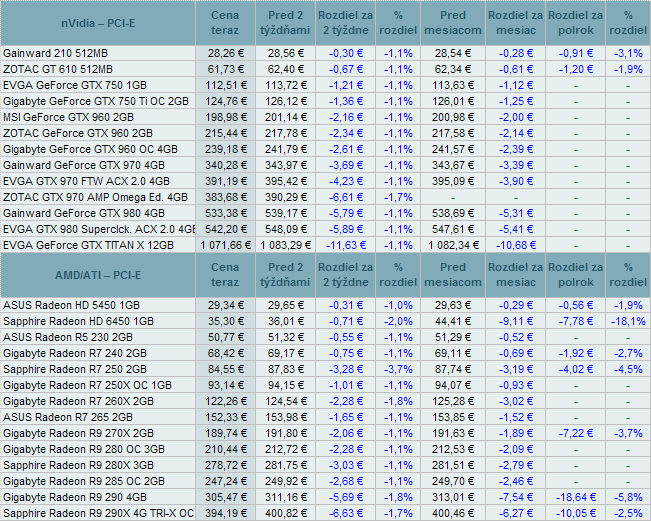This screenshot has width=651, height=521.
Task: Select the 44,41 € month-ago price
Action: [x=453, y=321]
